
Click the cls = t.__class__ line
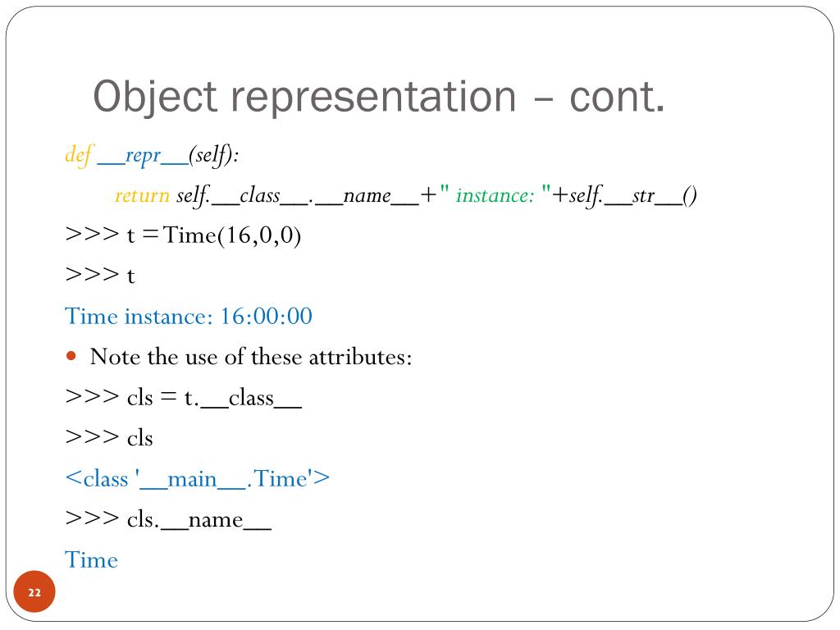point(183,398)
